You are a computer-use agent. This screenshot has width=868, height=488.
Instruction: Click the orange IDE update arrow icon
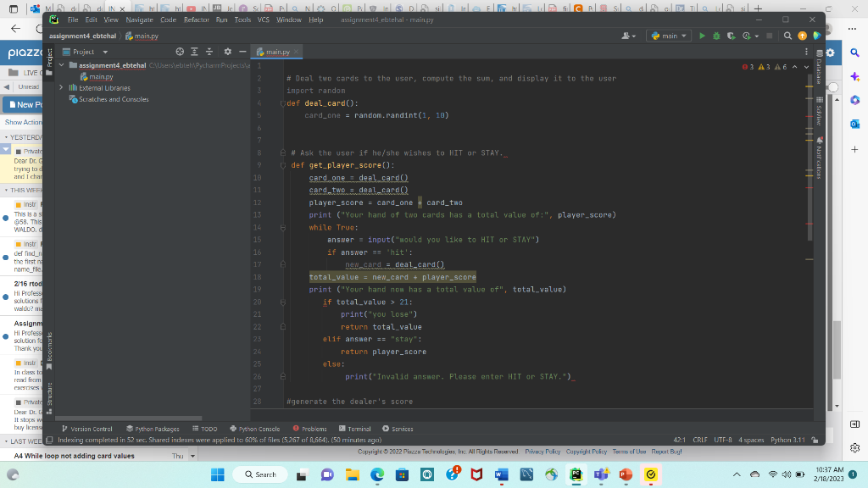(802, 36)
